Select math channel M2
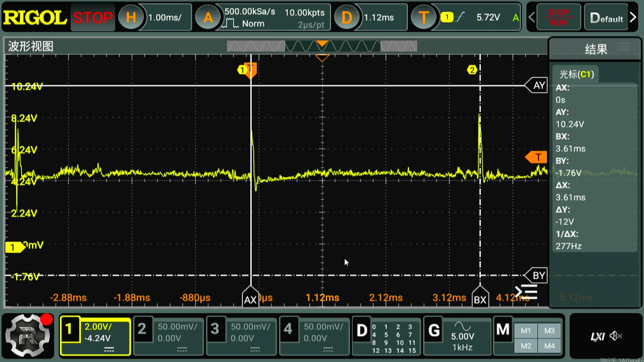The height and width of the screenshot is (362, 644). click(x=526, y=346)
